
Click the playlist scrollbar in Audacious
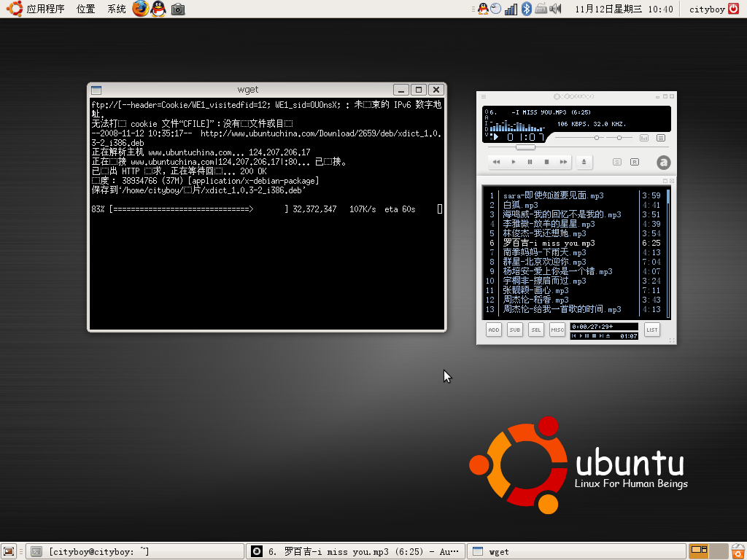tap(668, 253)
